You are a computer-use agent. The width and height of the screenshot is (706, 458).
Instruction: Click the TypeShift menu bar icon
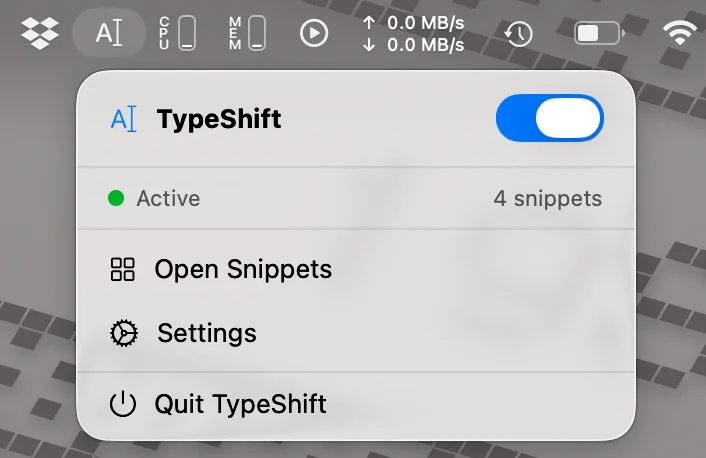tap(109, 33)
